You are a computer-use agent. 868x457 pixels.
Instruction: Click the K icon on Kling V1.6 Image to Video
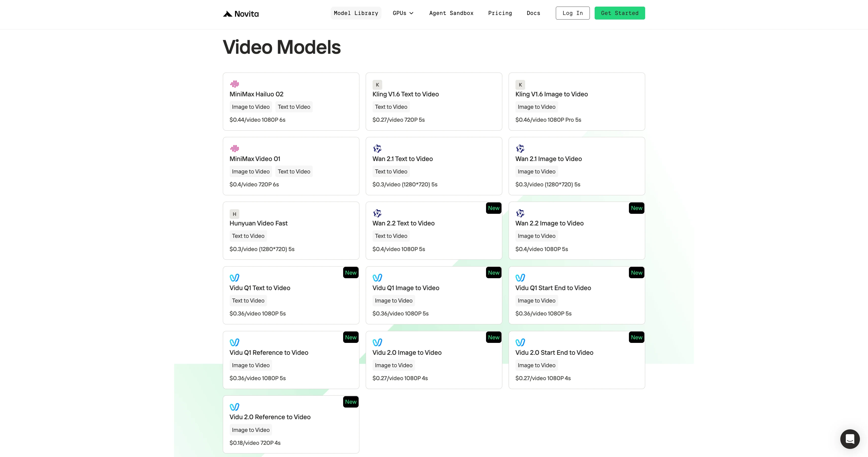(x=520, y=84)
